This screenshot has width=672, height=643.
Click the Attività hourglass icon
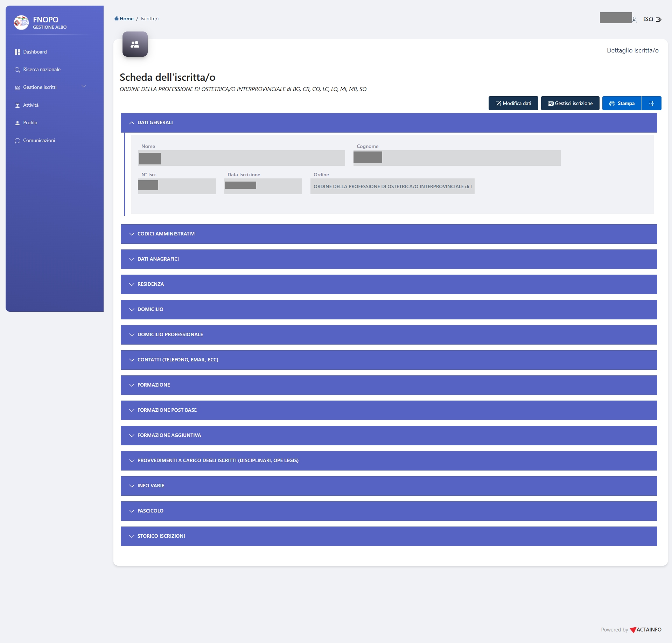click(17, 105)
